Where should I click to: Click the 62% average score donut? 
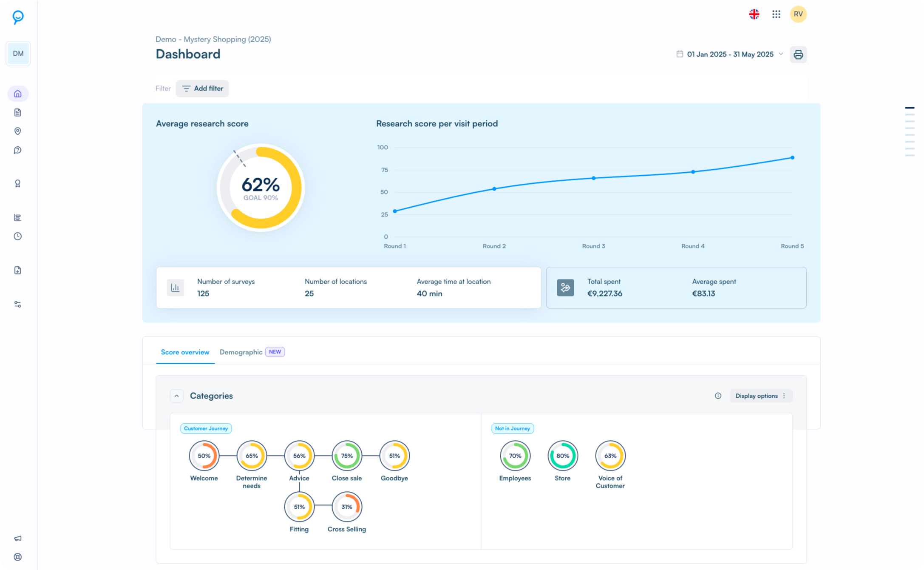point(261,188)
